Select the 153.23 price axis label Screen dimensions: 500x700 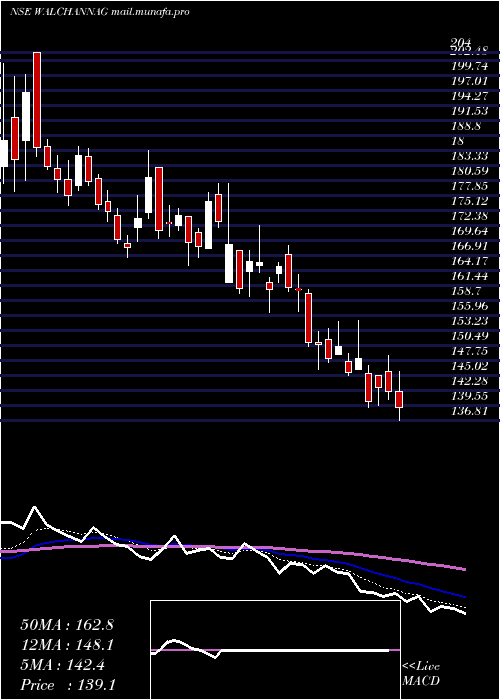point(469,321)
